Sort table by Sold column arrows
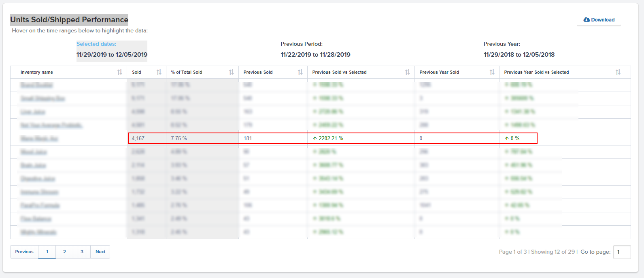This screenshot has height=278, width=644. click(159, 72)
